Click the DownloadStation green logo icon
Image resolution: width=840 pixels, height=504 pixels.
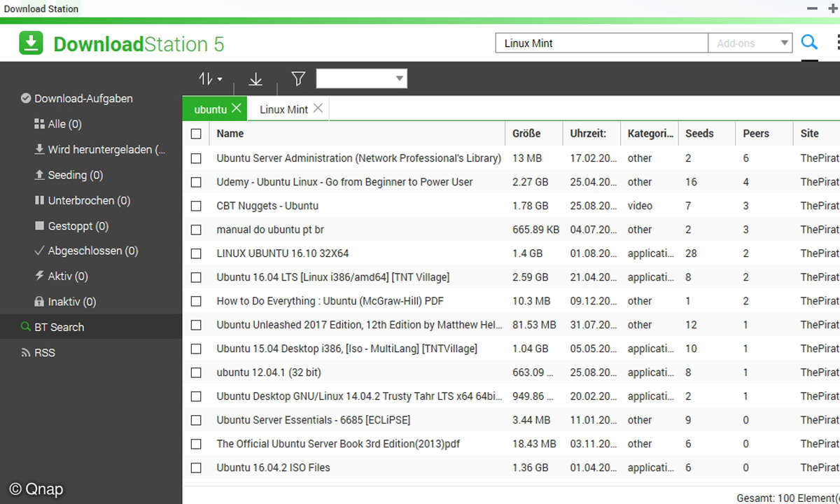pyautogui.click(x=31, y=43)
